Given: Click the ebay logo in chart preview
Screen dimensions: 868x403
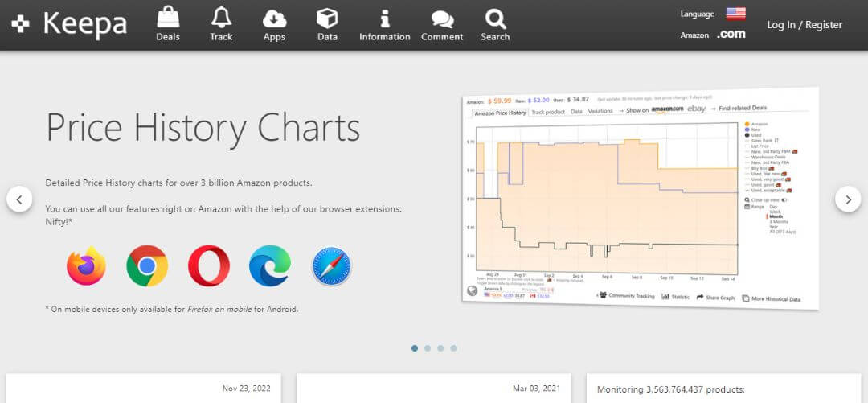Looking at the screenshot, I should coord(696,109).
